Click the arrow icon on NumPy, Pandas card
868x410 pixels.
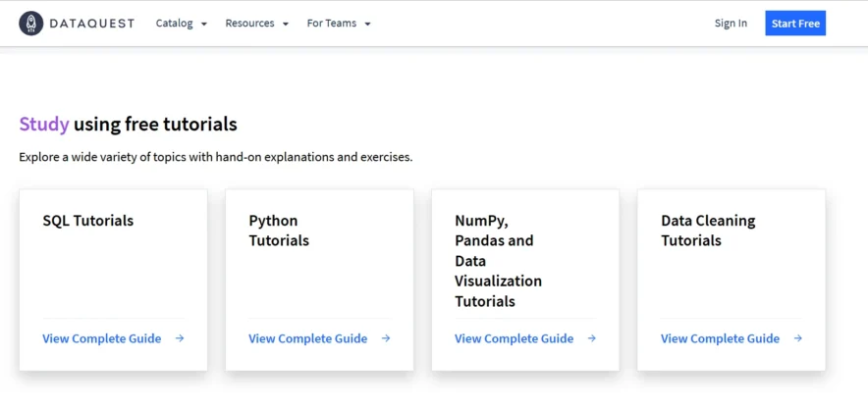pyautogui.click(x=592, y=338)
